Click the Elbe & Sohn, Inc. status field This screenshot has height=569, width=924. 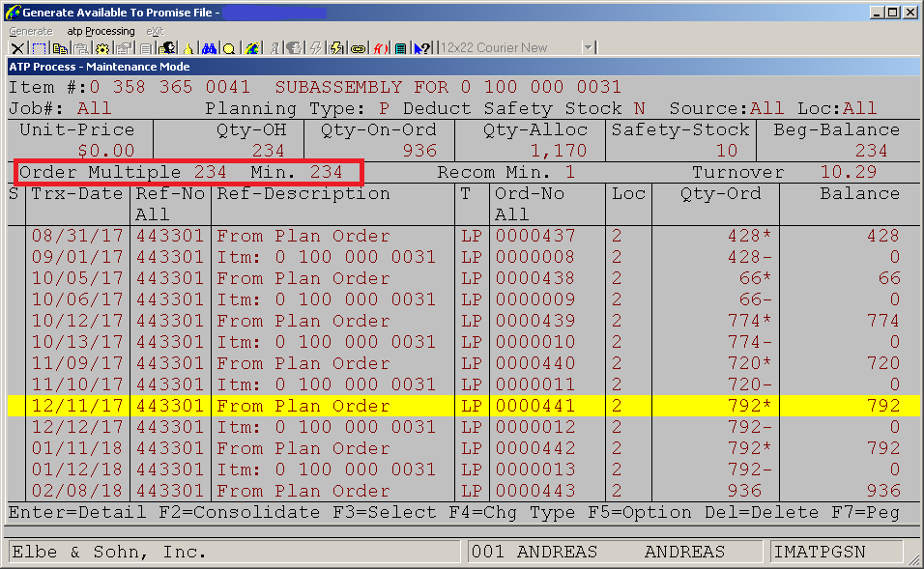(x=235, y=552)
